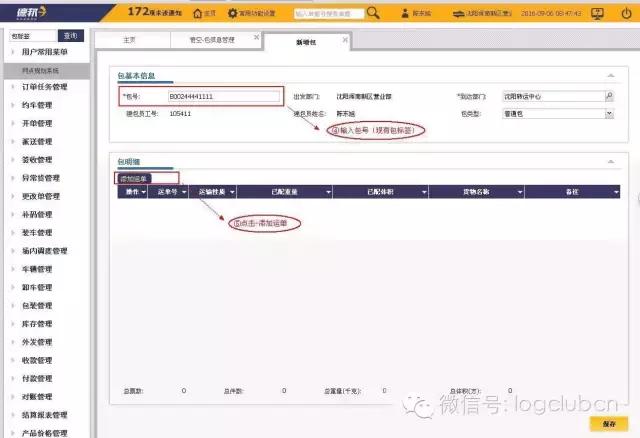Click the 沈阳浑南新区营业部 departure department value
640x438 pixels.
tap(364, 96)
